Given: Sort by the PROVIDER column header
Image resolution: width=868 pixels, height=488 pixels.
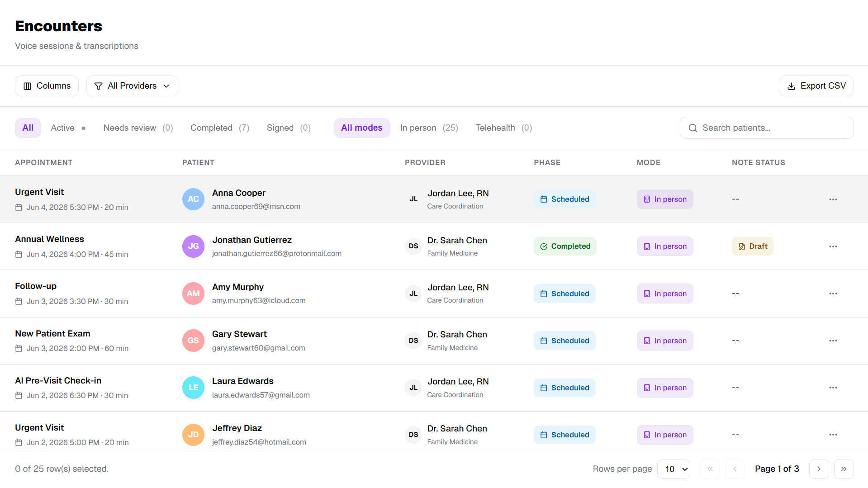Looking at the screenshot, I should pos(425,163).
